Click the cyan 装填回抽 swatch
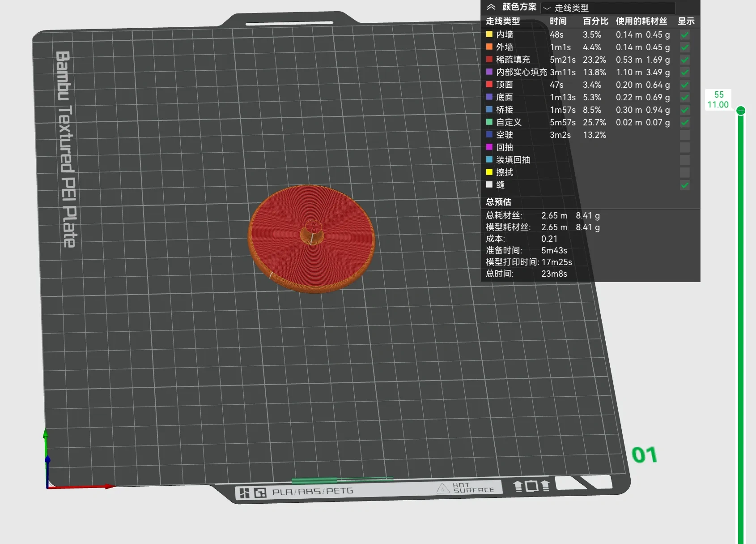Screen dimensions: 756x544 click(489, 159)
